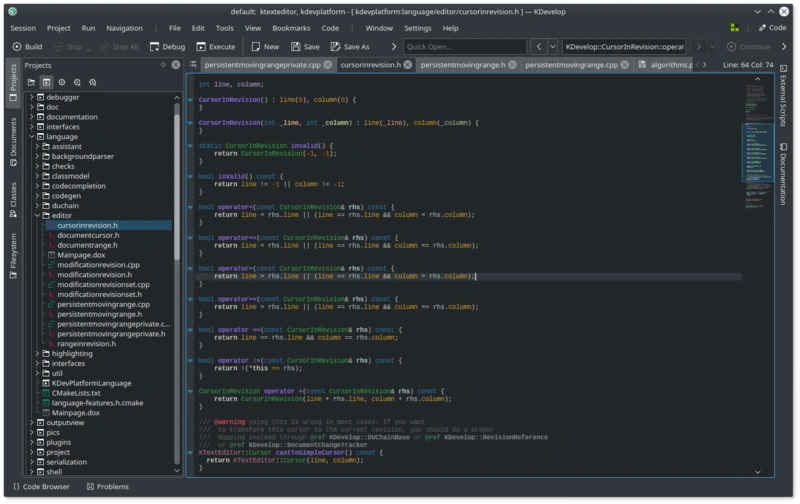Expand the highlighting folder in tree
The height and width of the screenshot is (504, 800).
(x=39, y=353)
